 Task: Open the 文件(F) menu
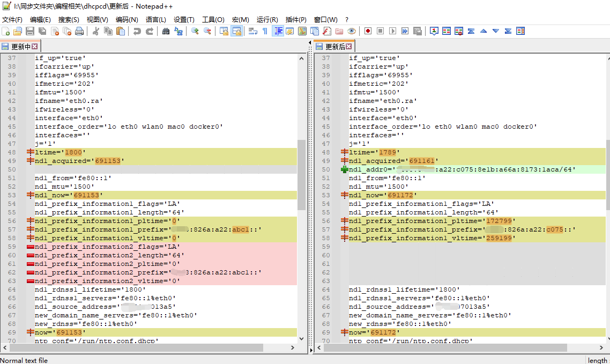pyautogui.click(x=12, y=19)
